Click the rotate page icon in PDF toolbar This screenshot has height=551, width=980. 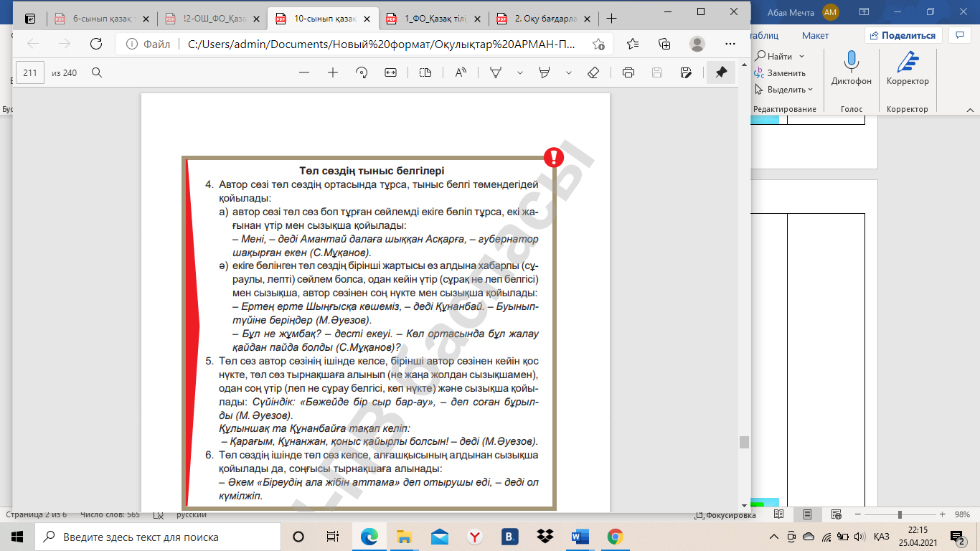click(362, 72)
